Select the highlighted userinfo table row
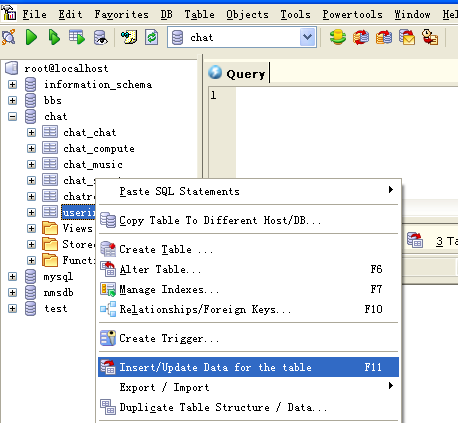 (x=79, y=212)
